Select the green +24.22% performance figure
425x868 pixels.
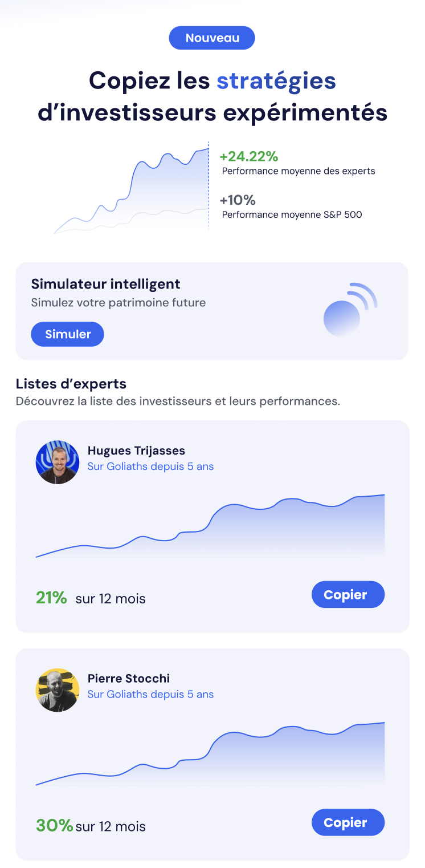(249, 156)
